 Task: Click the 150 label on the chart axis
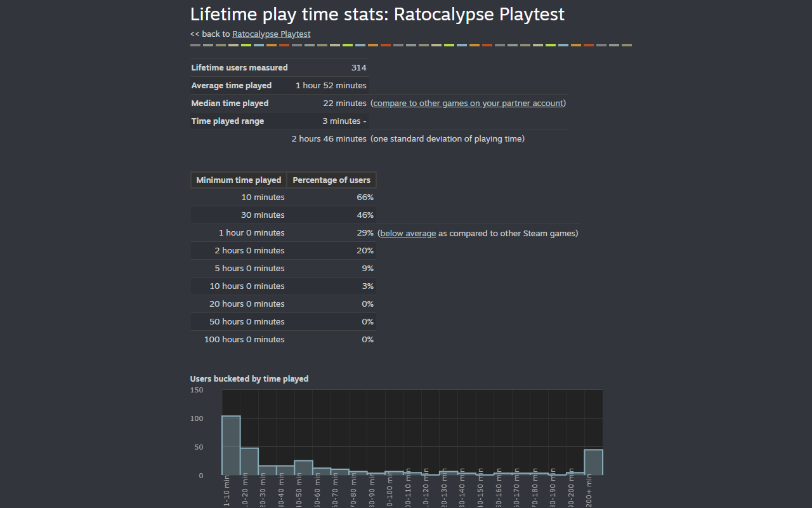coord(197,390)
